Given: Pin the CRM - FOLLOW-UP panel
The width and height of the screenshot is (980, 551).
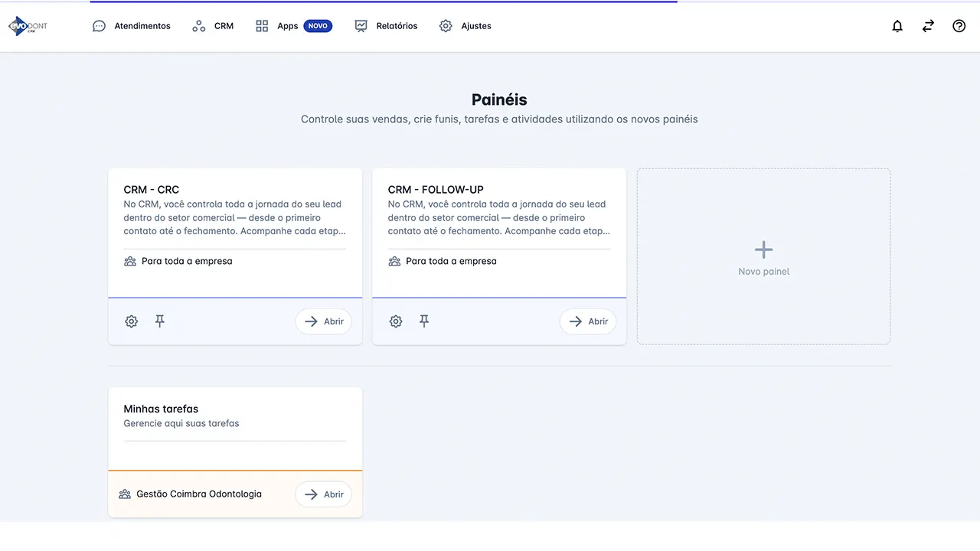Looking at the screenshot, I should coord(424,321).
